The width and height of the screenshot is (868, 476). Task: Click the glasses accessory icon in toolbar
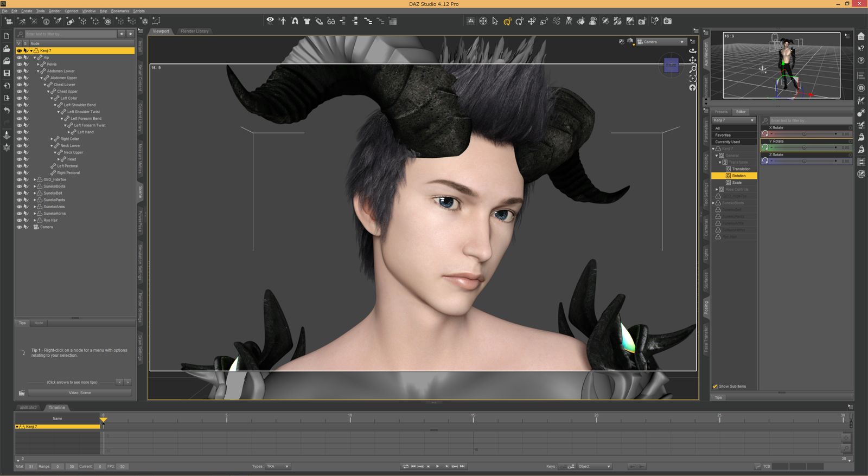331,21
